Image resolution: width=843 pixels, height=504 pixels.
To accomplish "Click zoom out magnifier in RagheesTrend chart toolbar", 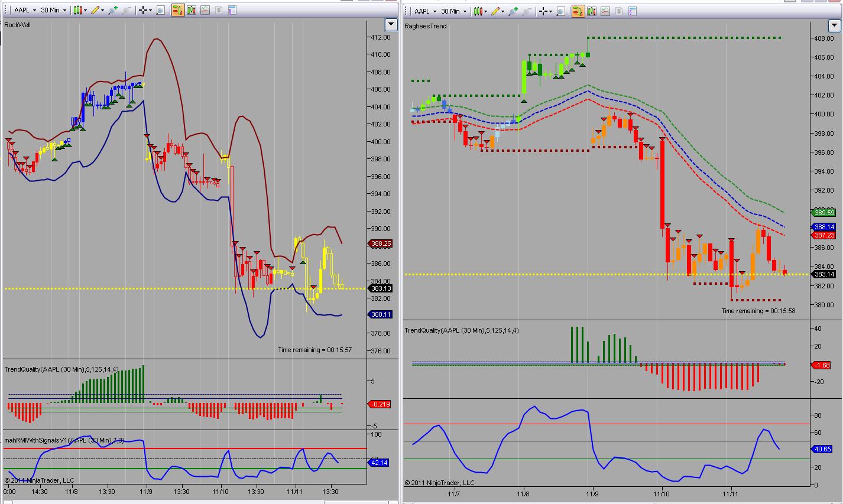I will [x=527, y=11].
